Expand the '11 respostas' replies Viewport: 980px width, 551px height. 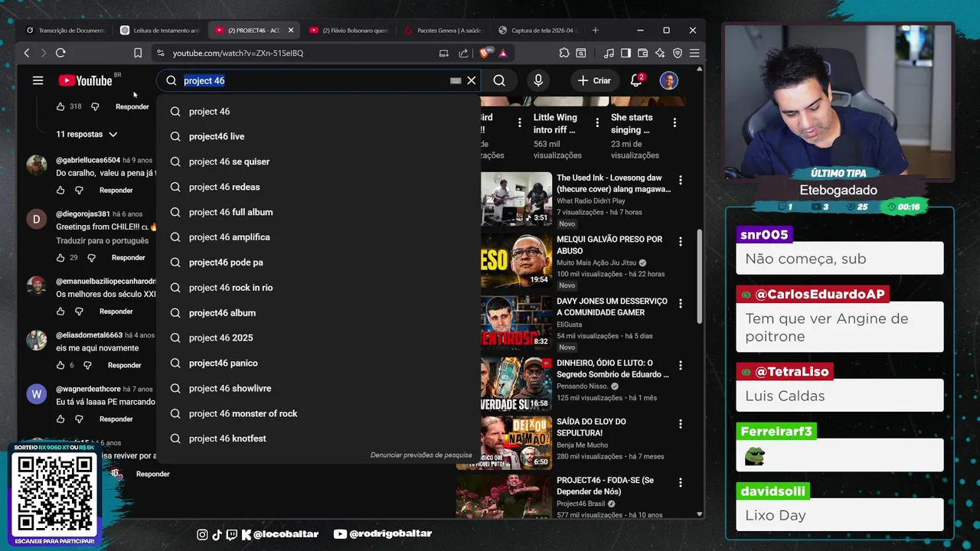(87, 134)
